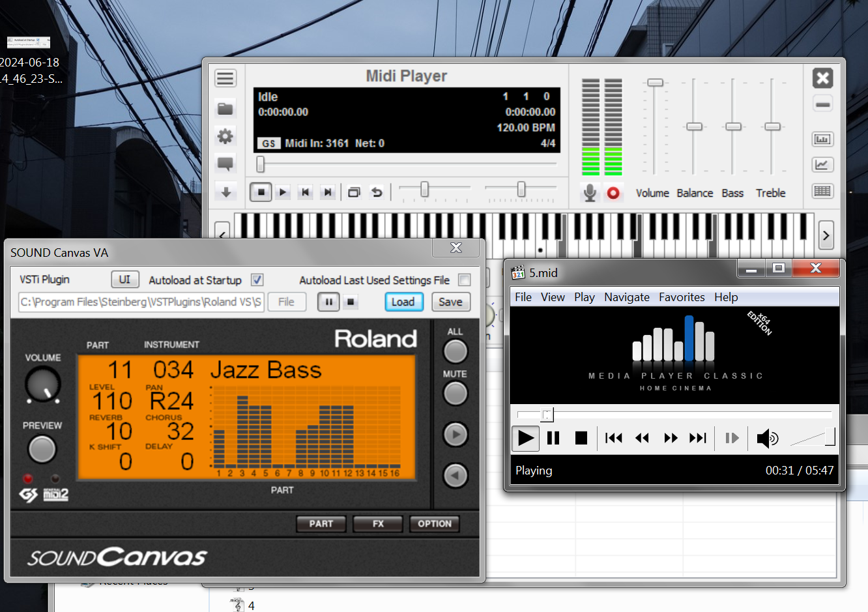This screenshot has height=612, width=868.
Task: Click the message bubble icon in Midi Player
Action: (x=225, y=163)
